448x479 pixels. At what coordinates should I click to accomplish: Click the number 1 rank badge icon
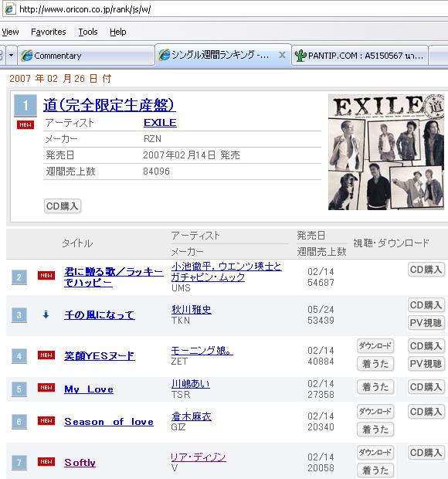coord(25,105)
